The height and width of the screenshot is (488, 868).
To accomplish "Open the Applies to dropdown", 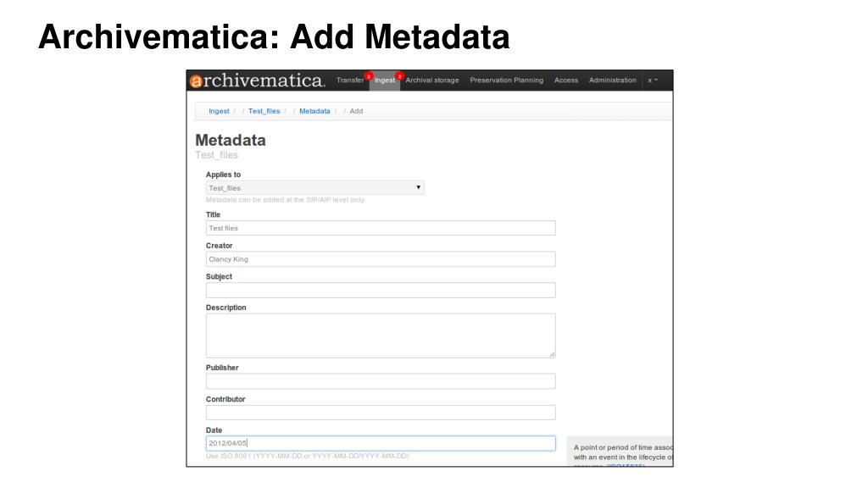I will click(x=315, y=187).
